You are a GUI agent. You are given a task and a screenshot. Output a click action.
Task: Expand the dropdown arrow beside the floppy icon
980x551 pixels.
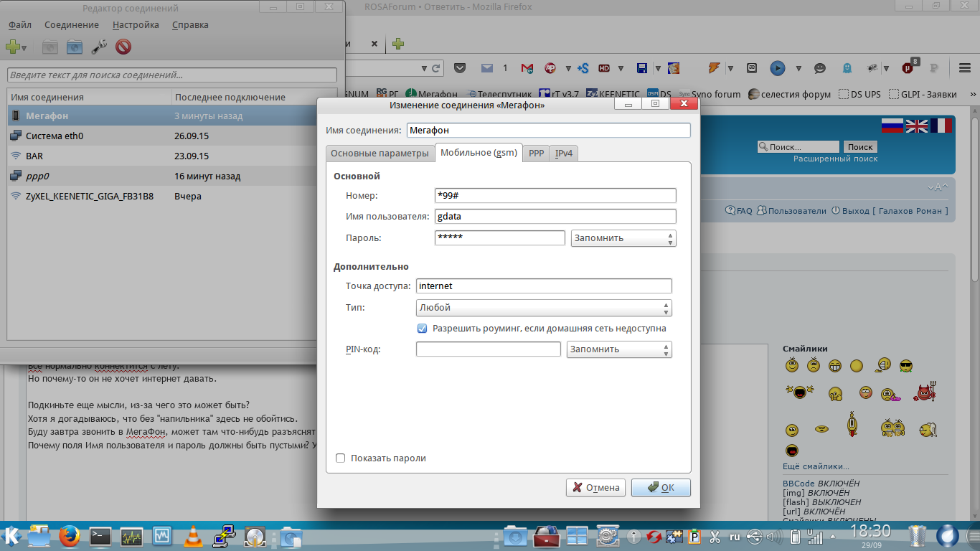[656, 68]
